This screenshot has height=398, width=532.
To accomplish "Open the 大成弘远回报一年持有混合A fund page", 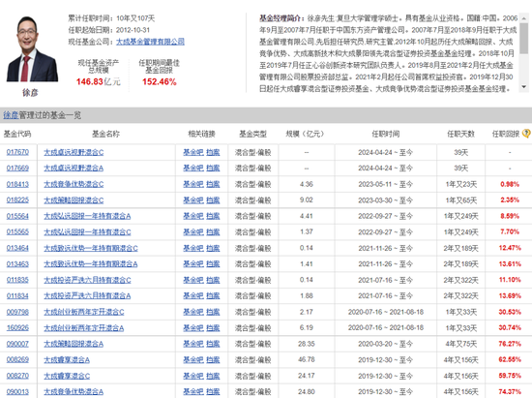I will point(87,216).
